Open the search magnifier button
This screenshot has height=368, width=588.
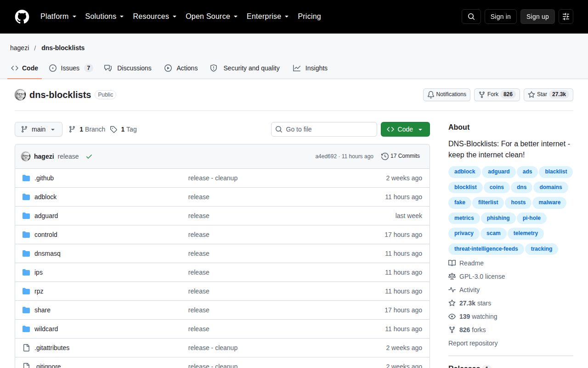(471, 17)
